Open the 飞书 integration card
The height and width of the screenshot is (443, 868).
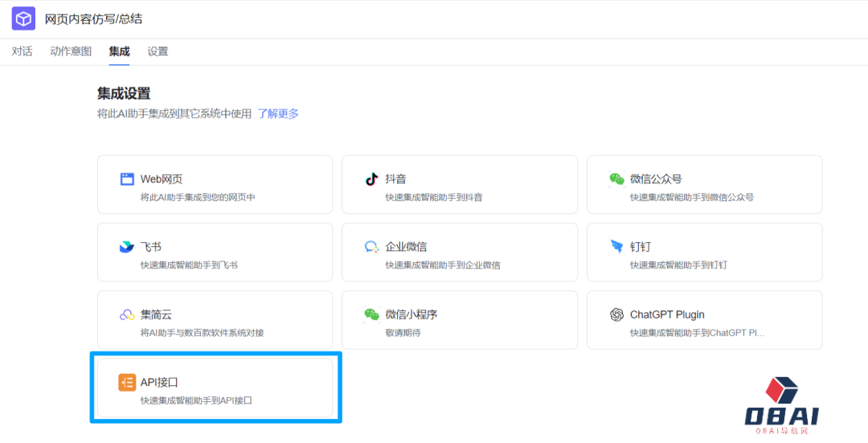tap(215, 252)
